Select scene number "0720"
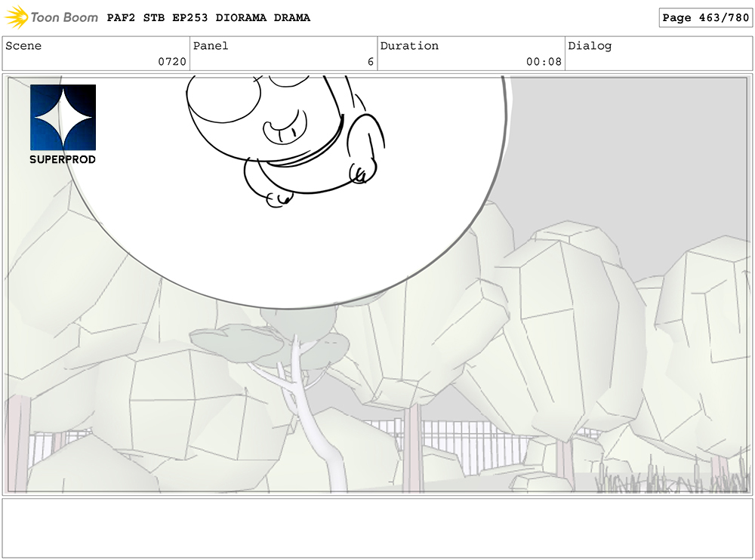 [172, 62]
